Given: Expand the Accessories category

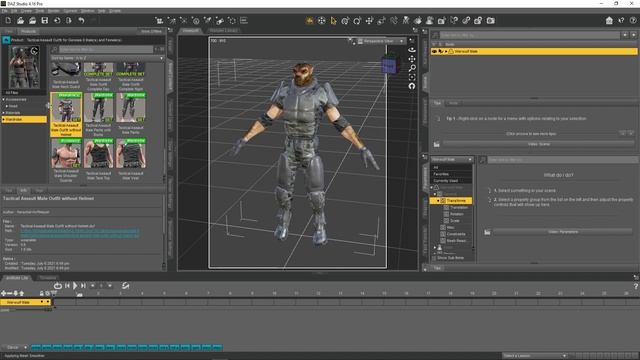Looking at the screenshot, I should tap(4, 100).
